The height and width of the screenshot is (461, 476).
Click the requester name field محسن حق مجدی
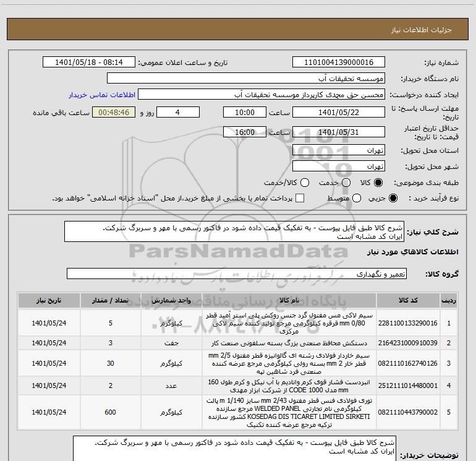261,95
